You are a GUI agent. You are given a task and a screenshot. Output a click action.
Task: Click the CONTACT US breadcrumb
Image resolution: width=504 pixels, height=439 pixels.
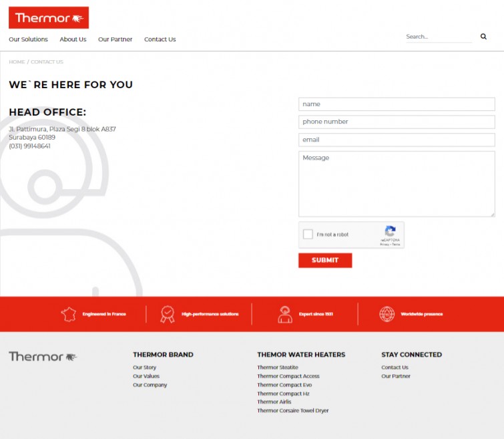47,61
